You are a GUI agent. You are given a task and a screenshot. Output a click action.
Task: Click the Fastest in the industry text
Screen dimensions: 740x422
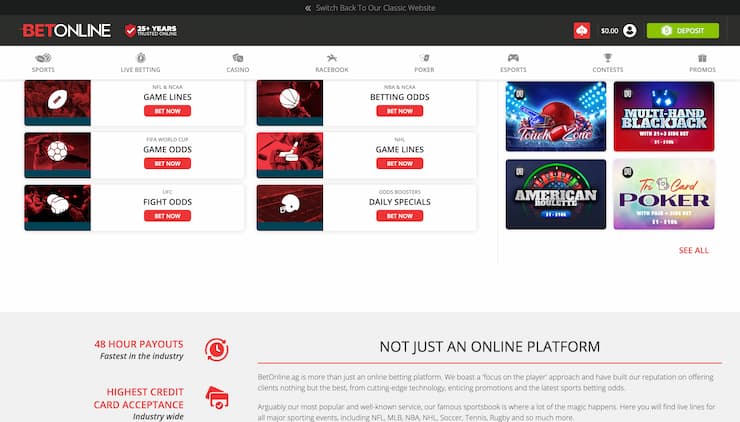pos(142,356)
